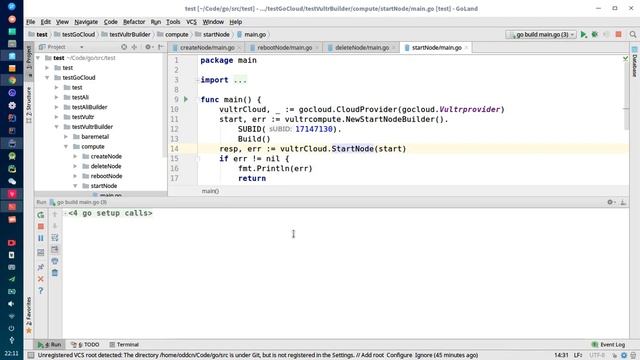Open Run panel settings gear

610,202
